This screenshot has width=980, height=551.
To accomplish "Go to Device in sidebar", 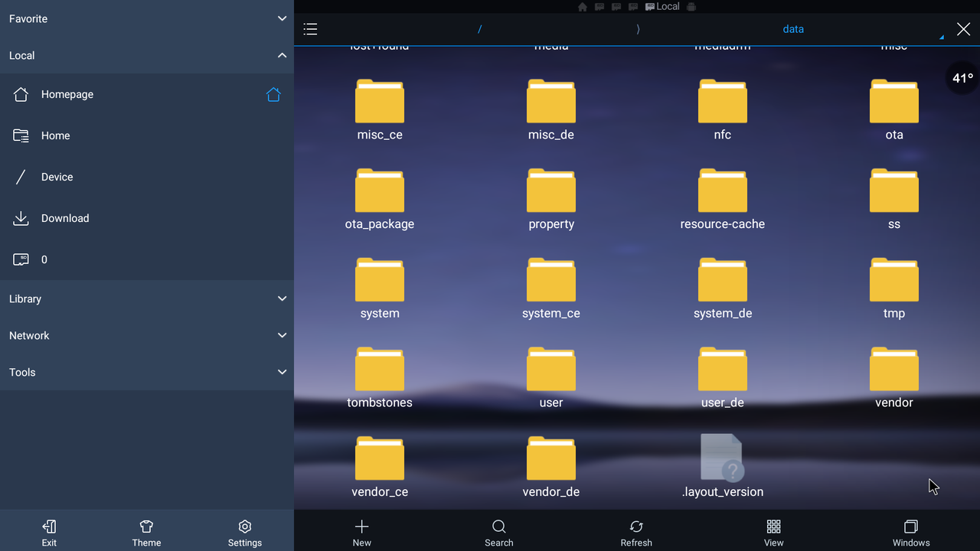I will [x=147, y=177].
